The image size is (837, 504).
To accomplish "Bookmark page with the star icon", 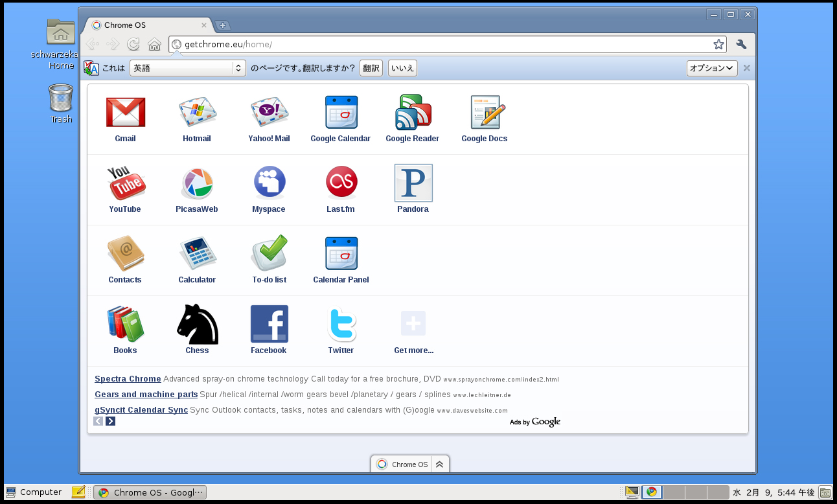I will [718, 44].
